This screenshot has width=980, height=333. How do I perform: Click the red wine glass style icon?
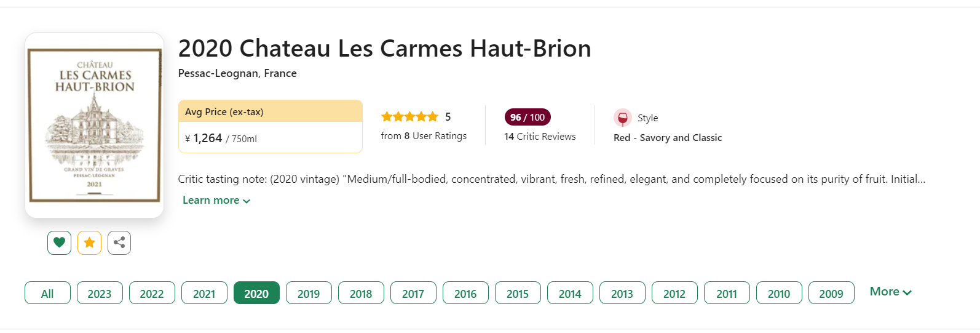pyautogui.click(x=622, y=118)
